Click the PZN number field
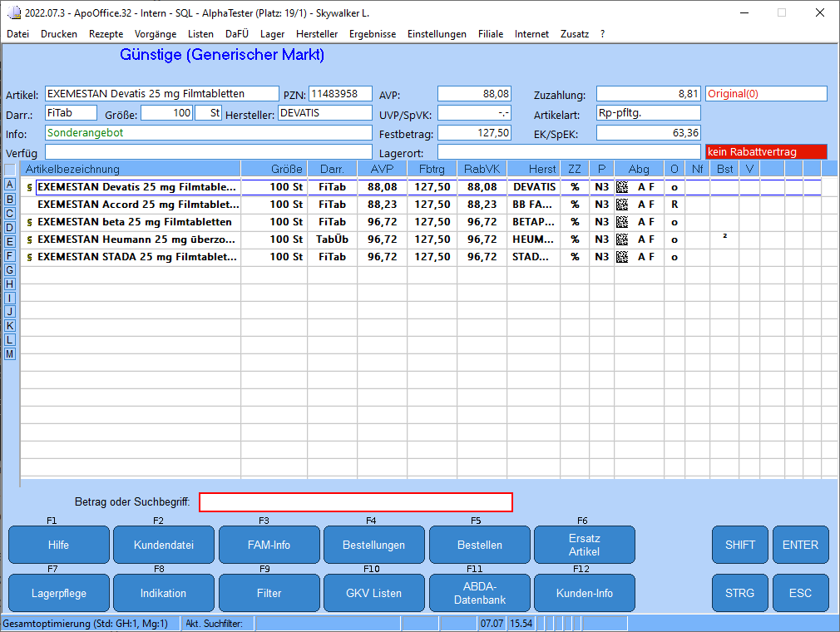Image resolution: width=840 pixels, height=632 pixels. coord(340,94)
